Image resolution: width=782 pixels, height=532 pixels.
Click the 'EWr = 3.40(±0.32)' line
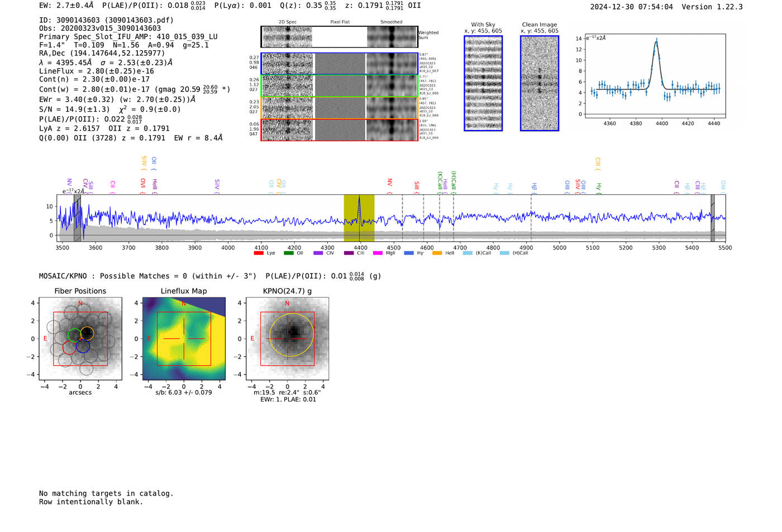(x=117, y=99)
